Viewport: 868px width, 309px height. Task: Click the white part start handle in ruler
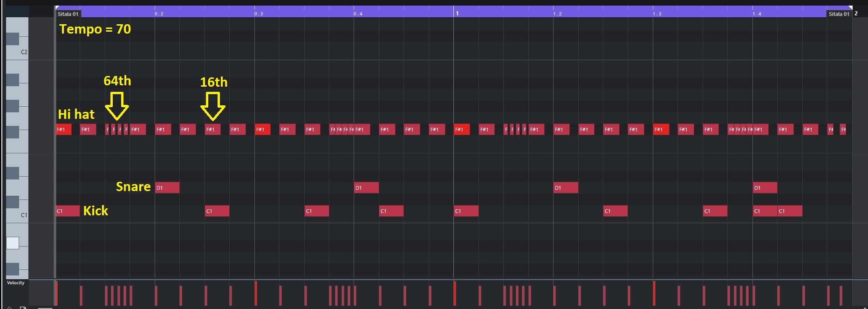click(x=57, y=8)
